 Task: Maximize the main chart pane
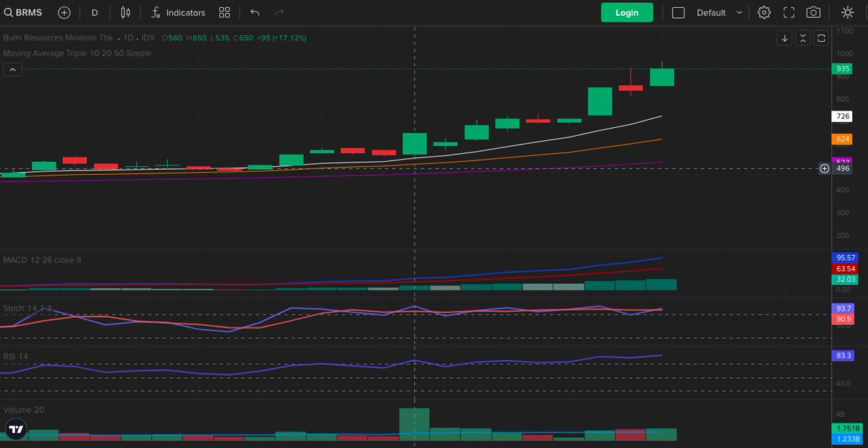point(821,38)
